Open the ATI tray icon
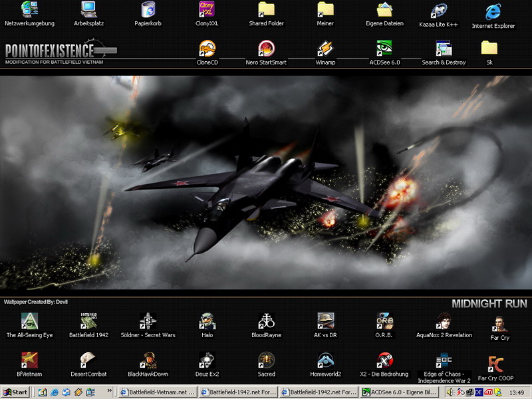Image resolution: width=532 pixels, height=399 pixels. coord(488,392)
